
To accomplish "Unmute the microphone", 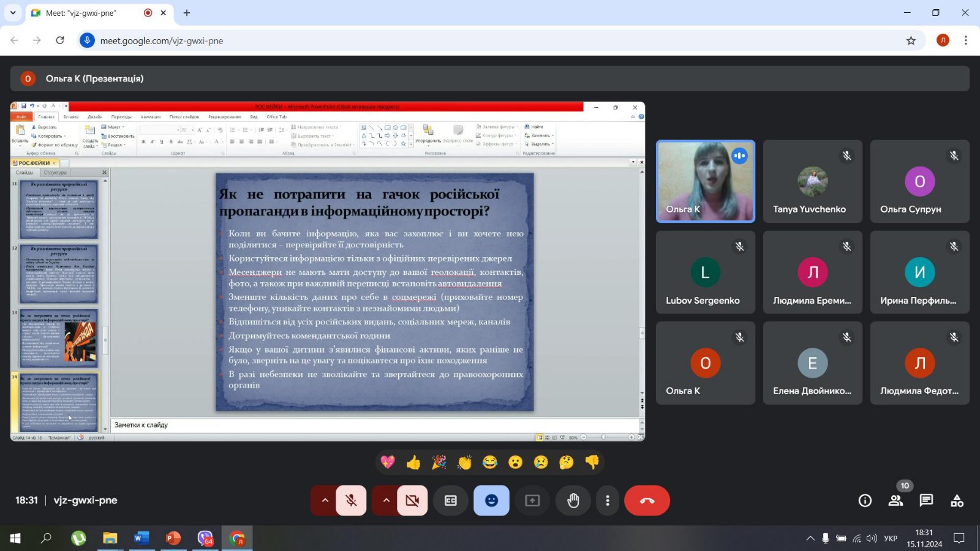I will click(x=351, y=501).
